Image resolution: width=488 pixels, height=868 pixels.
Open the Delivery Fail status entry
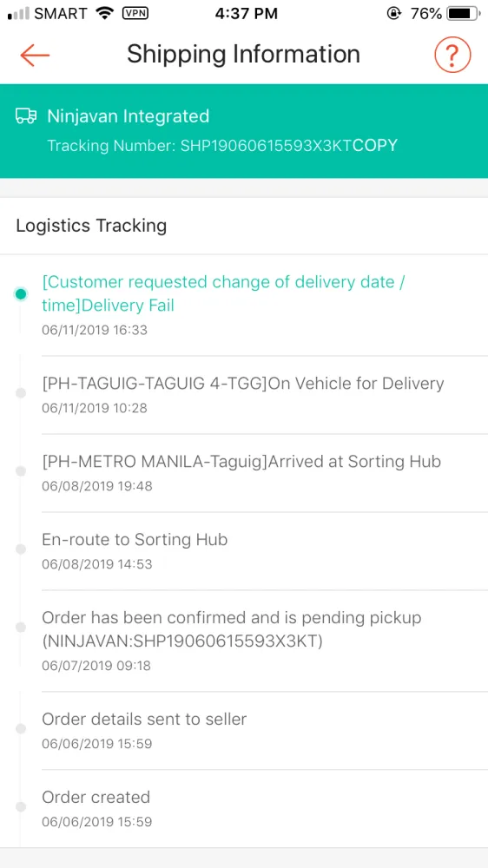click(x=244, y=306)
